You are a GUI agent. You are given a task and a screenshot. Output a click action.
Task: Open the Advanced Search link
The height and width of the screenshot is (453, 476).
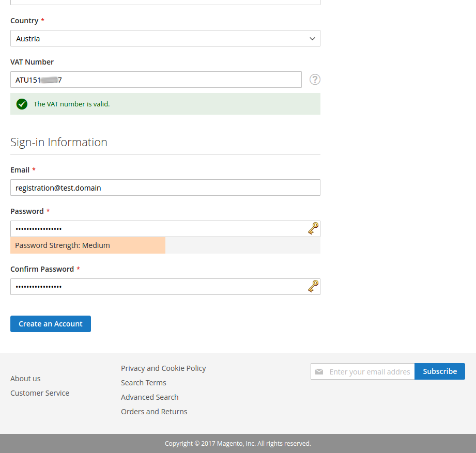pyautogui.click(x=150, y=397)
